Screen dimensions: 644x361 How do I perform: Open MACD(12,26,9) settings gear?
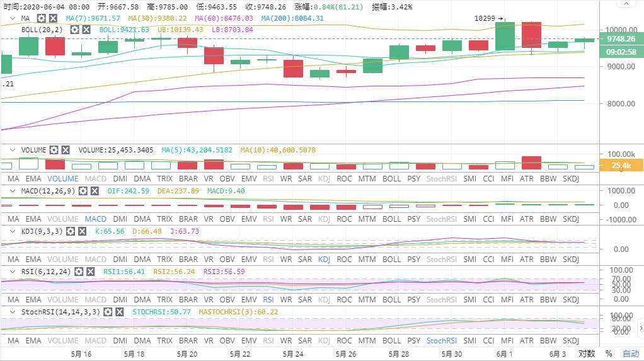(x=83, y=191)
